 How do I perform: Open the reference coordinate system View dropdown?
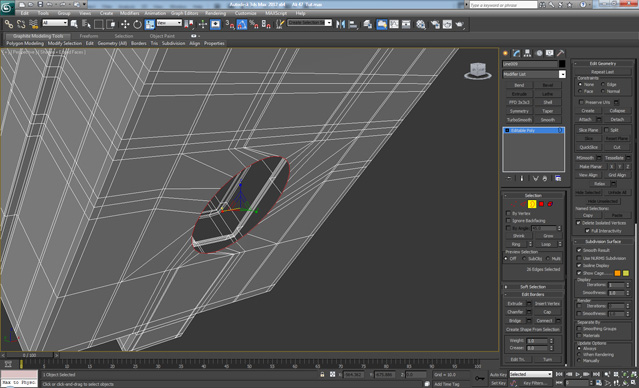pos(169,23)
